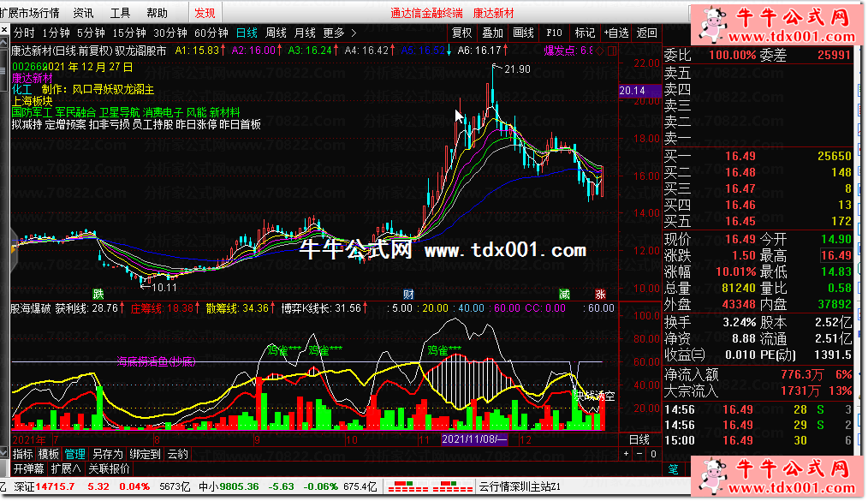The width and height of the screenshot is (868, 501).
Task: Click the red diamond icon beside 爆发点
Action: (600, 51)
